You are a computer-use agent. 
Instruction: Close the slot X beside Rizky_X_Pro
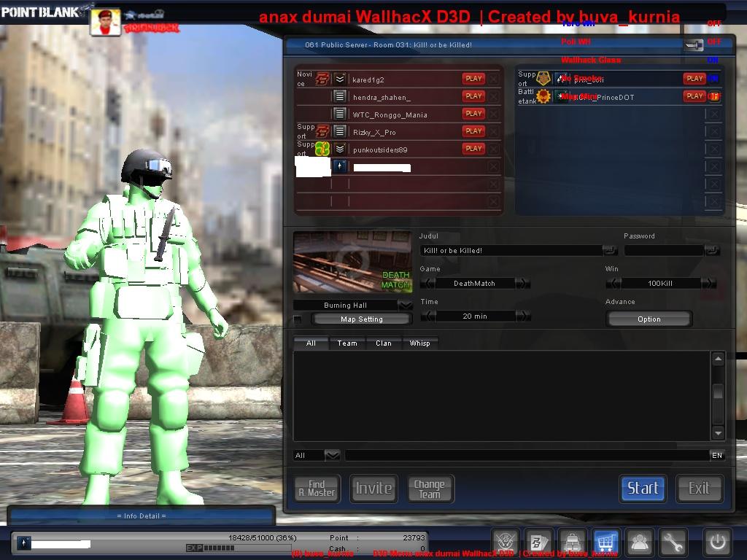pos(494,131)
